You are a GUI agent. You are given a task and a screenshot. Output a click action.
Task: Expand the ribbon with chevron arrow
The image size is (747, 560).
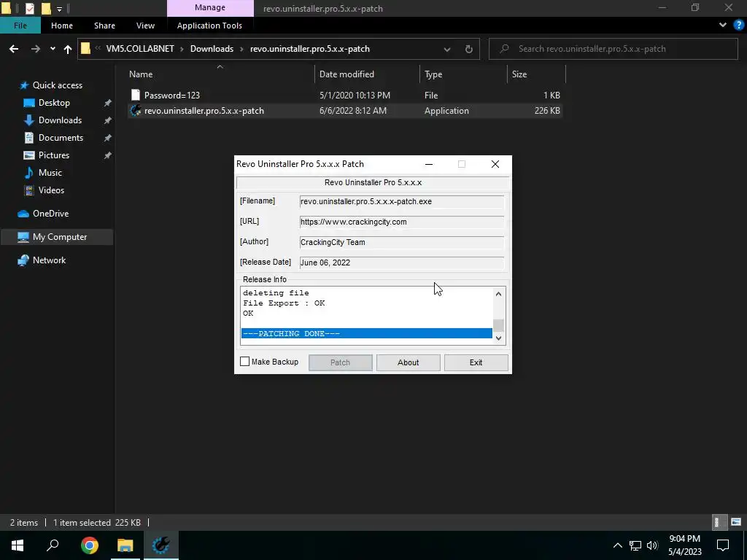coord(723,26)
